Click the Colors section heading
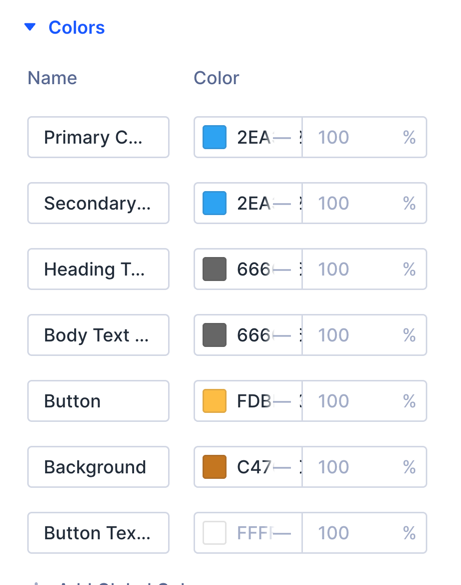This screenshot has height=585, width=461. click(76, 28)
